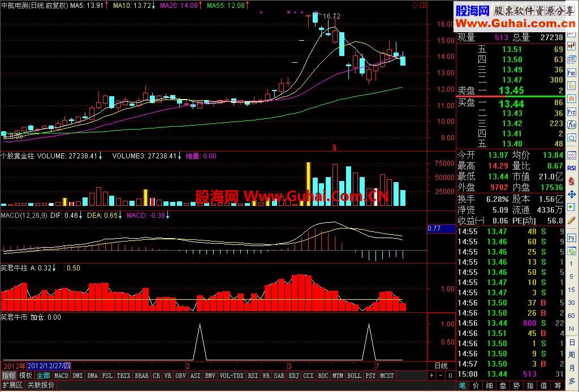The height and width of the screenshot is (392, 579).
Task: Switch to the 笔 tick tab
Action: (462, 386)
